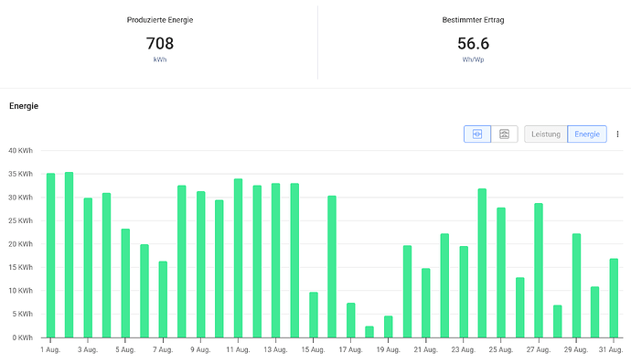Click the energy bar for 1 Aug.

click(50, 255)
